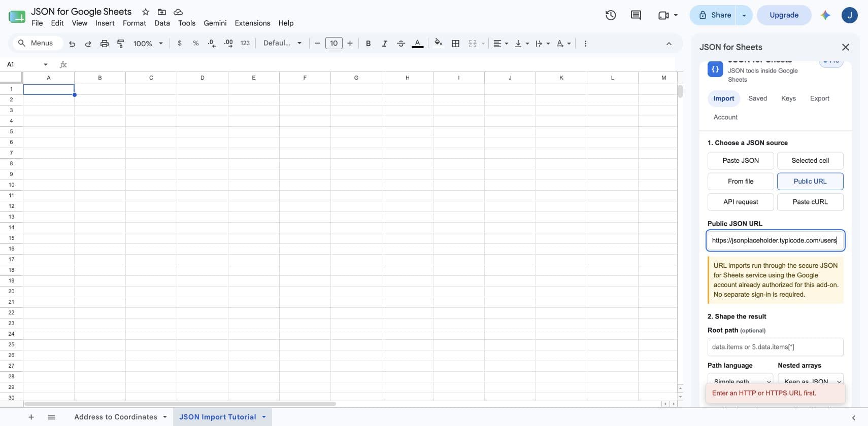Image resolution: width=868 pixels, height=426 pixels.
Task: Switch to the Export tab
Action: 820,98
